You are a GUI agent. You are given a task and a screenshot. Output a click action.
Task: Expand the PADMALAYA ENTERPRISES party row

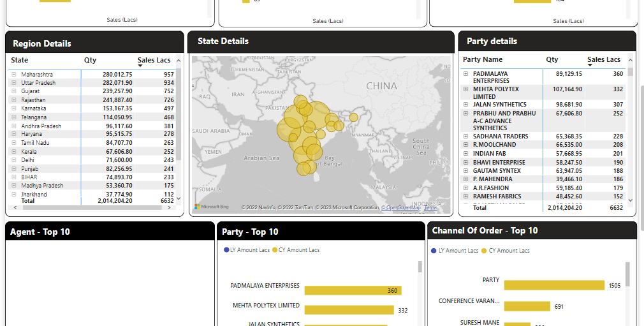coord(465,74)
